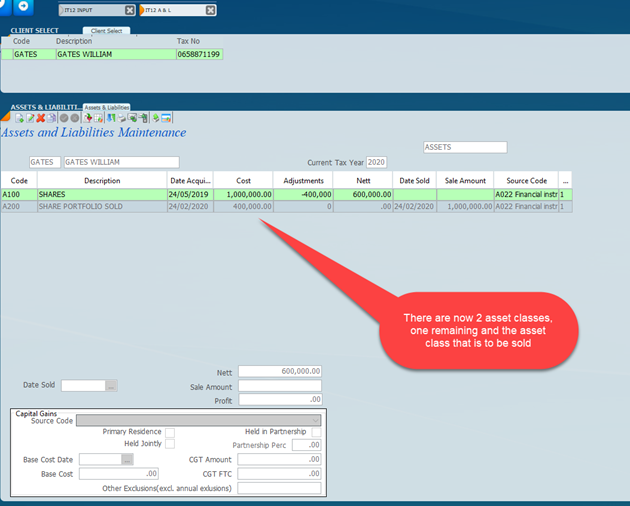Open the Source Code dropdown in Capital Gains
Image resolution: width=630 pixels, height=506 pixels.
[316, 420]
